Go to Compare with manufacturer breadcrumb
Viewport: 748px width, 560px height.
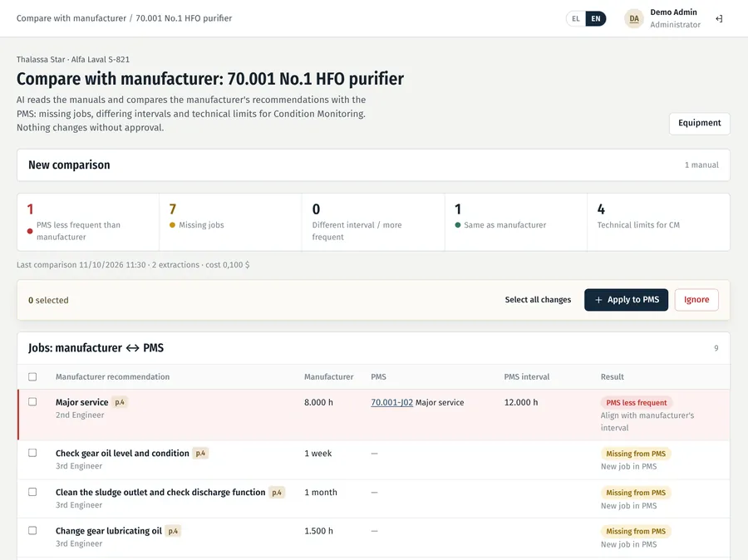[x=71, y=18]
